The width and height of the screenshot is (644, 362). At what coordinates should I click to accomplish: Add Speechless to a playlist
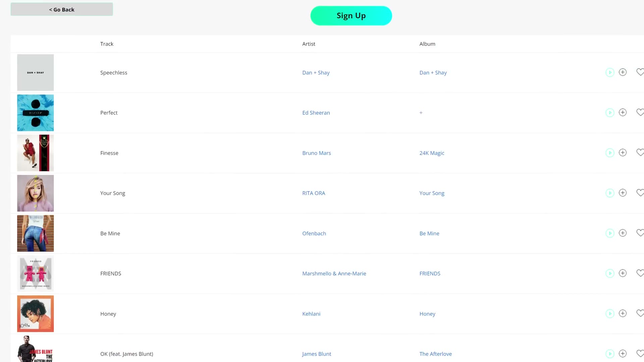[x=623, y=72]
